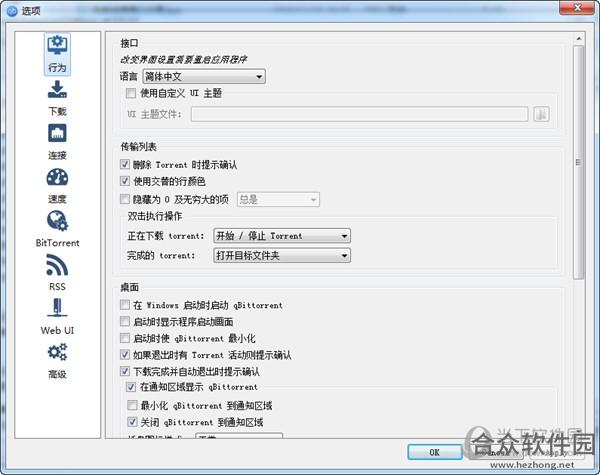Uncheck 关闭 qBittorrent 到通知区域
600x475 pixels.
[x=132, y=422]
